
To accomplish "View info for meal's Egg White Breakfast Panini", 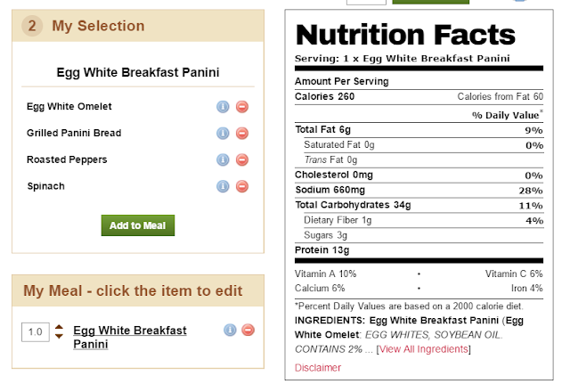I will click(x=229, y=331).
